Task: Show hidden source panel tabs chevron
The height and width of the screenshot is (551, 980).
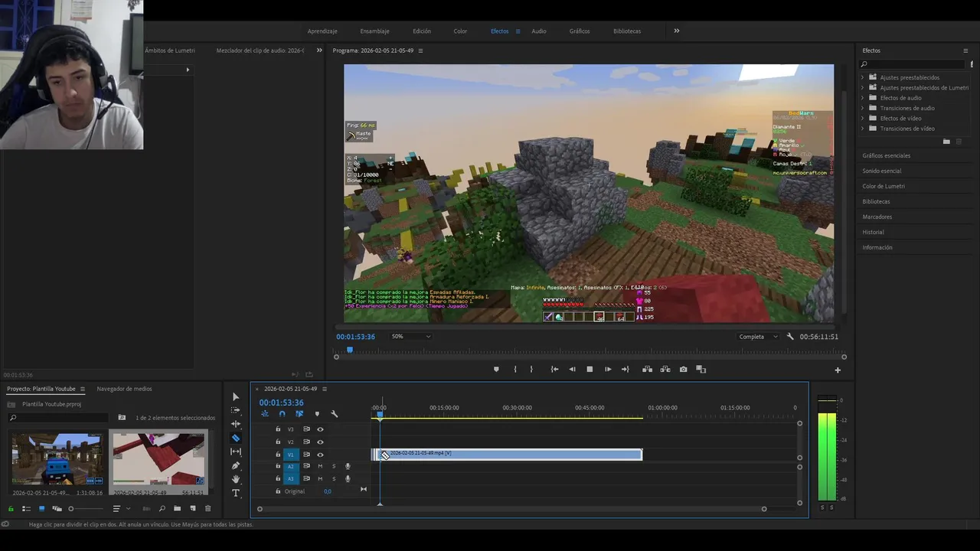Action: (x=319, y=51)
